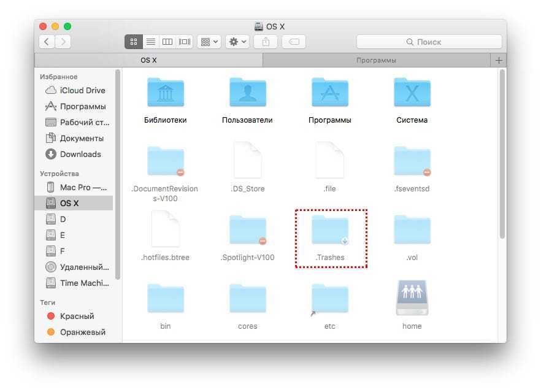Select the .vol folder
The height and width of the screenshot is (392, 541).
pyautogui.click(x=412, y=230)
